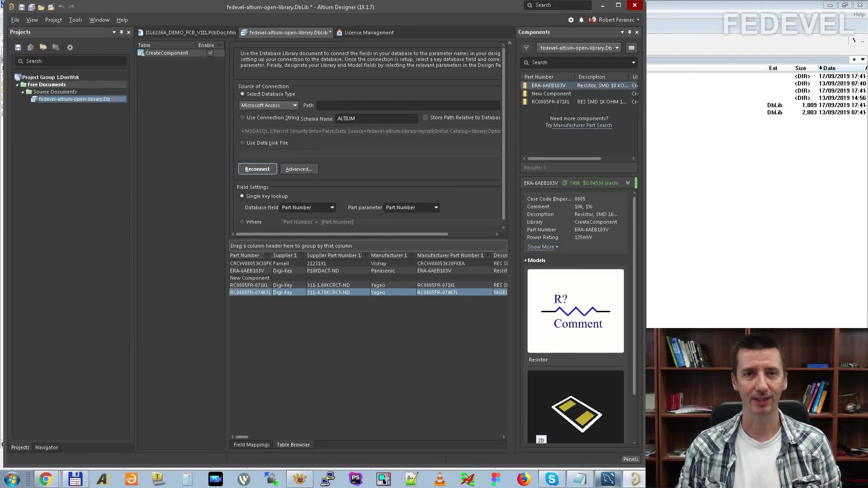Click the filter icon in the Components panel

[526, 48]
